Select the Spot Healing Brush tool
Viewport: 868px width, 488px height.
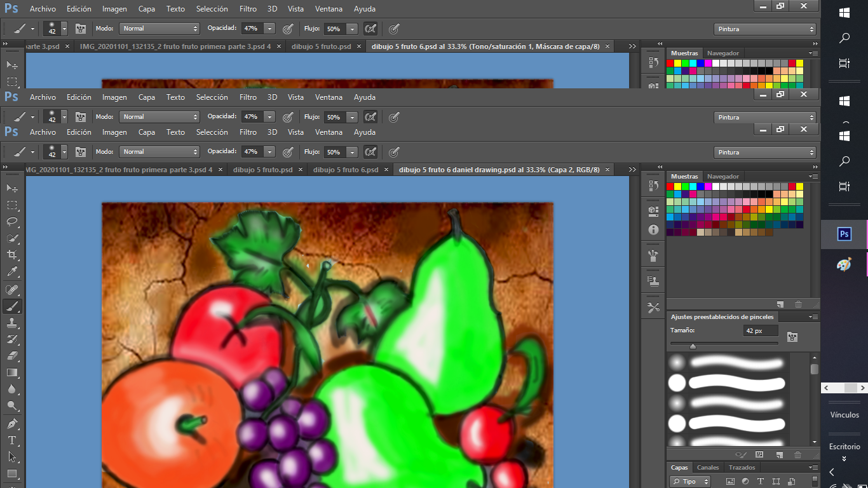(12, 290)
